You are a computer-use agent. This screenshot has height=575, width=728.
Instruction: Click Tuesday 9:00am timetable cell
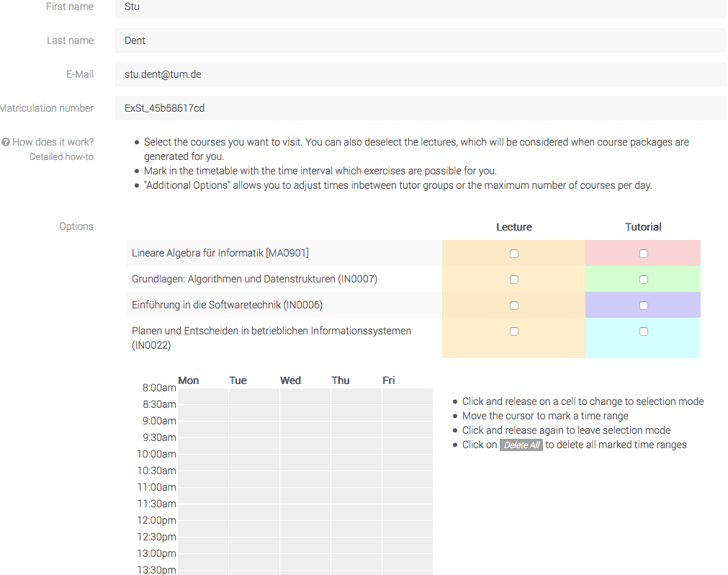pyautogui.click(x=254, y=429)
